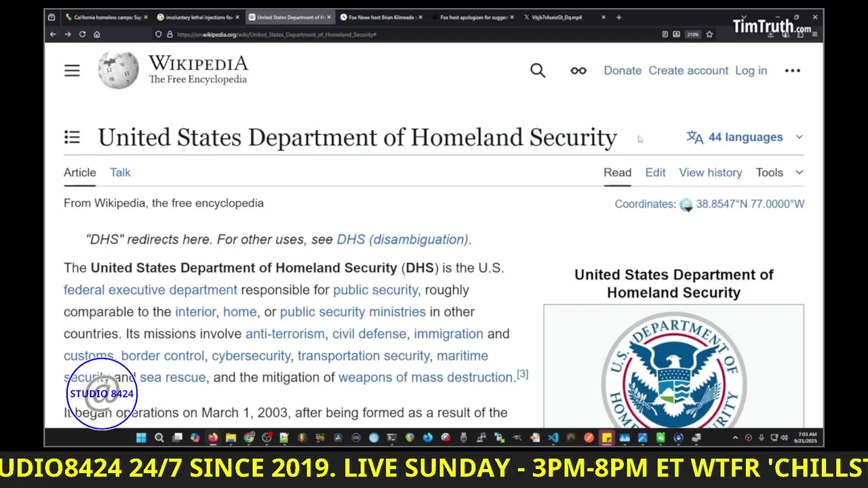
Task: Open View history tab
Action: (x=711, y=172)
